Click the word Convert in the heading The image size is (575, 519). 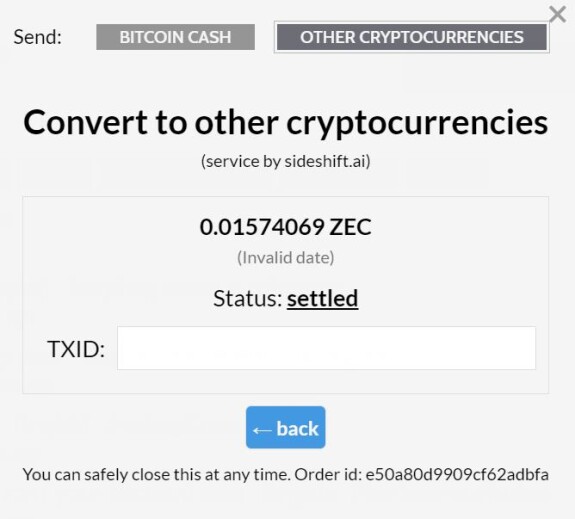tap(85, 123)
